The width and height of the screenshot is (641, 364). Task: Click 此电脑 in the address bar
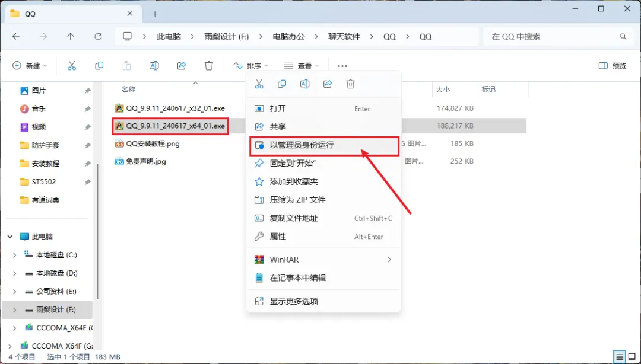pos(169,37)
